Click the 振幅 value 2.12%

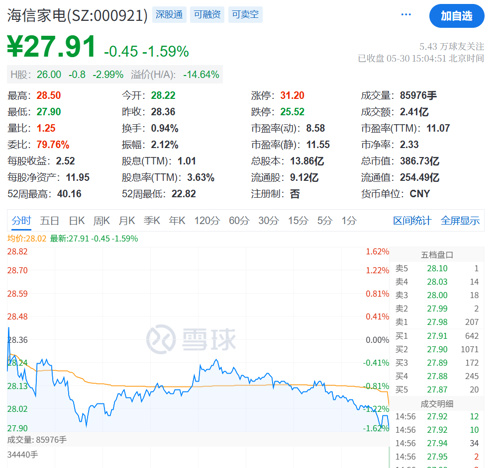coord(165,144)
